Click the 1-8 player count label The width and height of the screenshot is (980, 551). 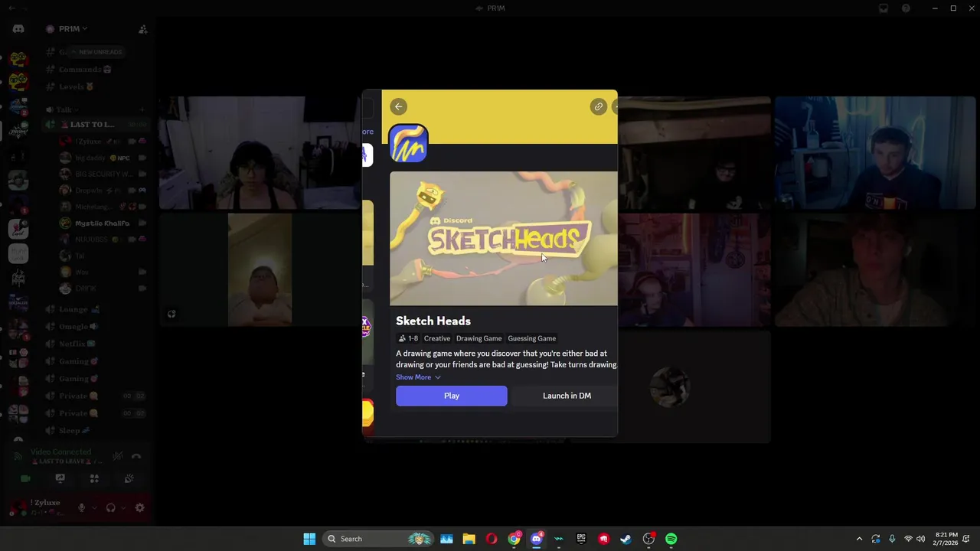coord(408,338)
